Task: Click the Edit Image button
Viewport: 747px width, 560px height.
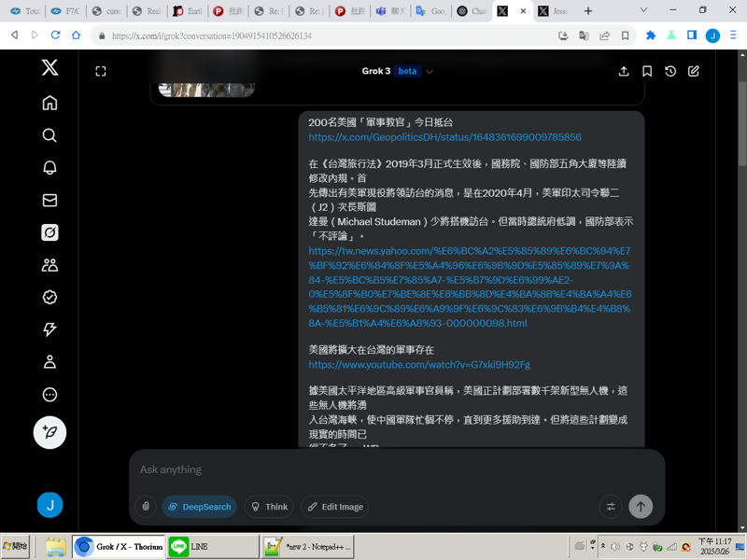Action: coord(334,507)
